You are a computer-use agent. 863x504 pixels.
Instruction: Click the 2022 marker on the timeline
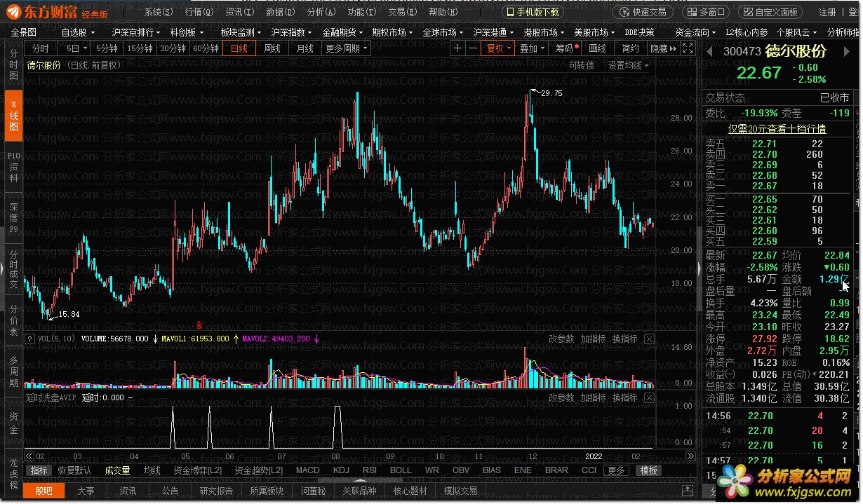(x=594, y=456)
